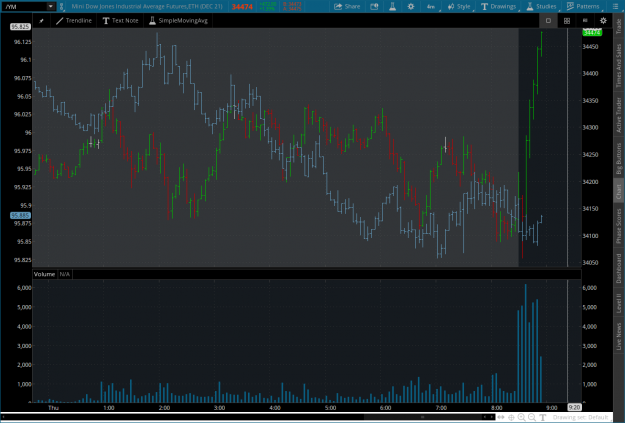
Task: Open the Big Buttons side tab
Action: click(619, 158)
